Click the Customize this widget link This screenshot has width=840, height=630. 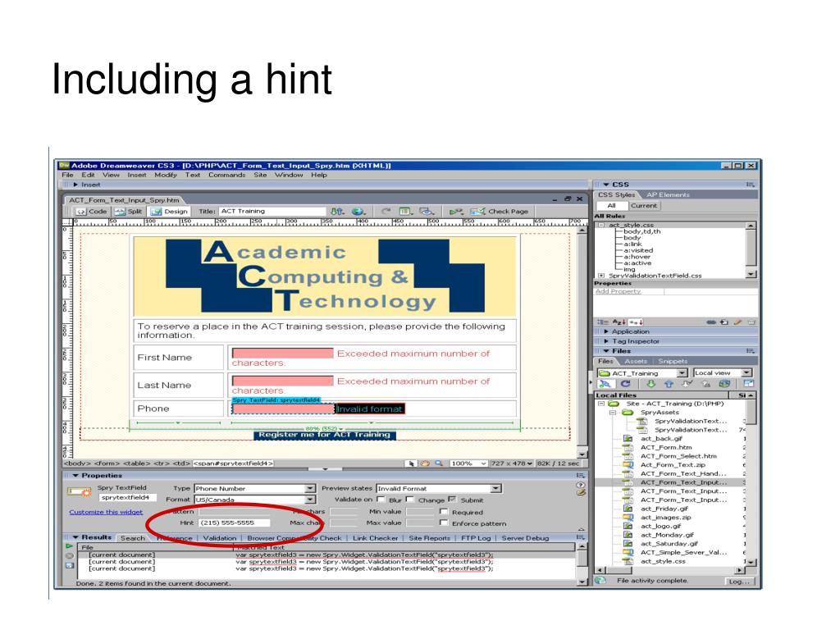(x=106, y=512)
